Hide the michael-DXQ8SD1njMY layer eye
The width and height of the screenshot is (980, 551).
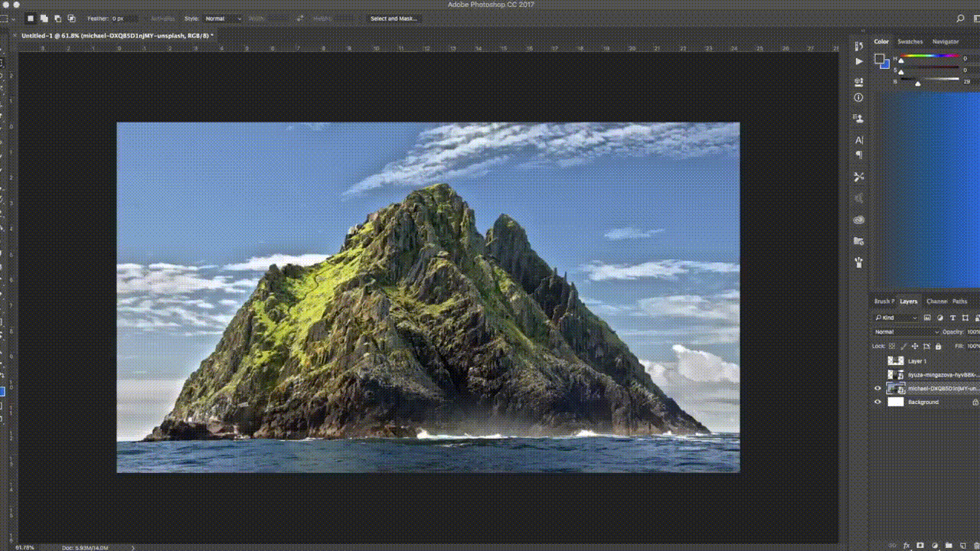[878, 389]
